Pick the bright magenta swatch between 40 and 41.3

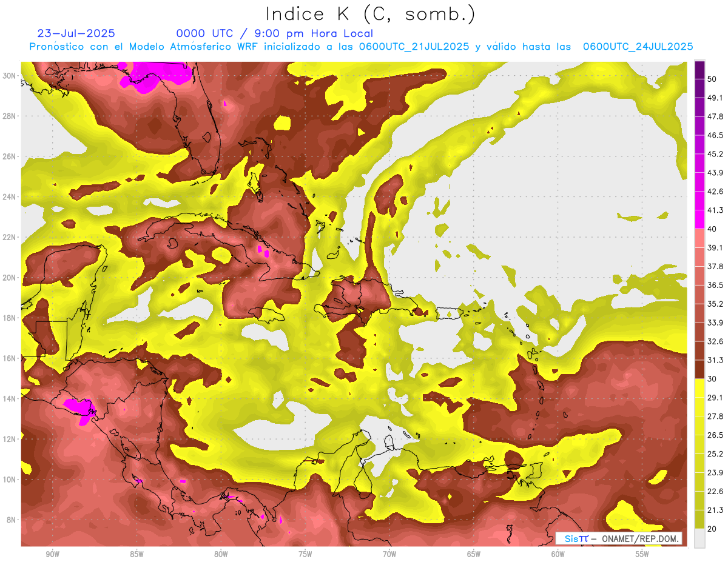tap(699, 219)
